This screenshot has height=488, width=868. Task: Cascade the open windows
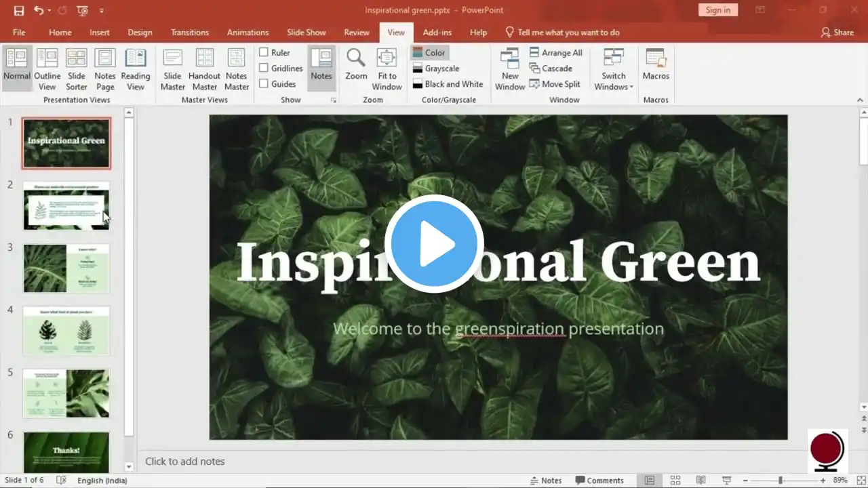[551, 68]
